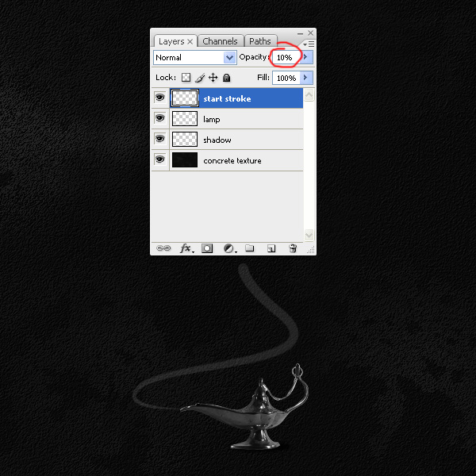Viewport: 476px width, 476px height.
Task: Hide the lamp layer
Action: point(160,118)
